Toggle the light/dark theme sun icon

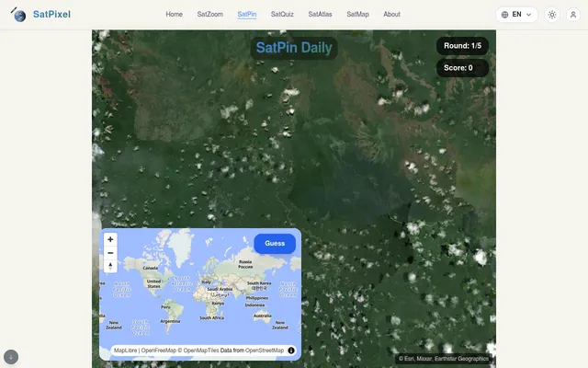pyautogui.click(x=551, y=15)
